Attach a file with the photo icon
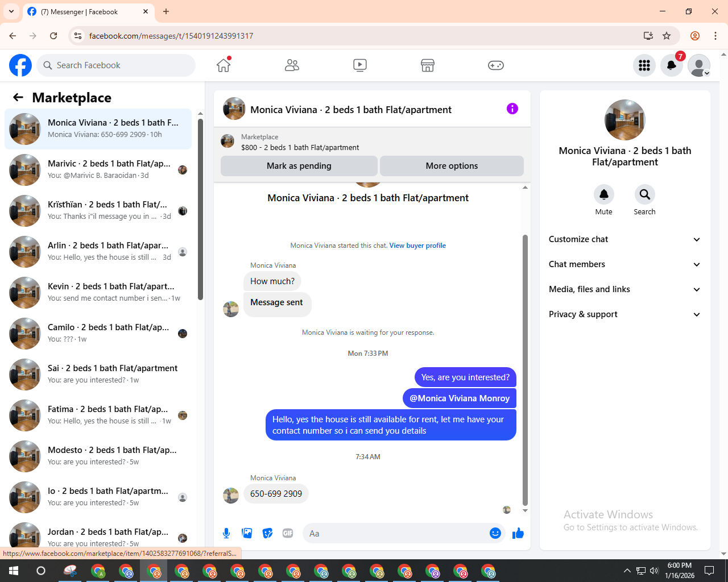The image size is (728, 582). coord(247,533)
